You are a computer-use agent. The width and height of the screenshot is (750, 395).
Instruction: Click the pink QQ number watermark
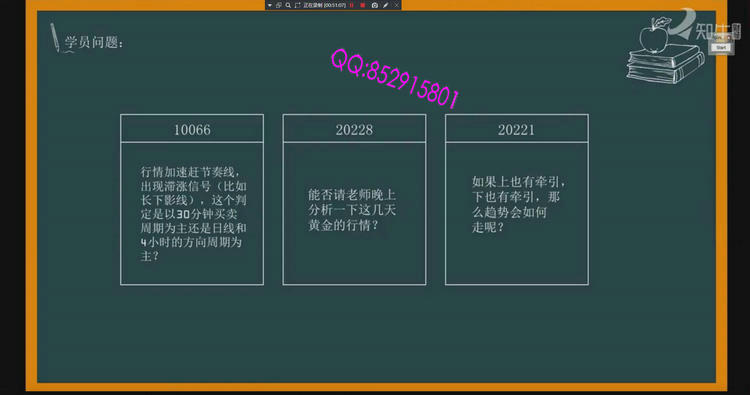[x=395, y=78]
